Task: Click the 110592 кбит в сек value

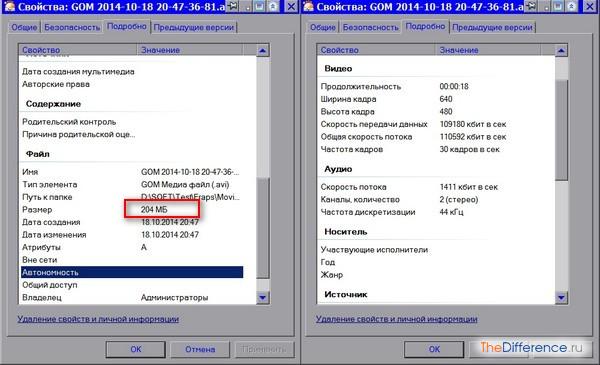Action: (x=473, y=137)
